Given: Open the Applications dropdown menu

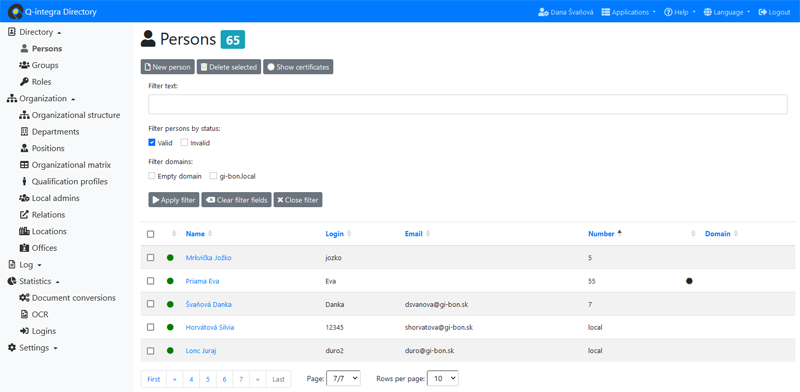Looking at the screenshot, I should click(x=629, y=12).
